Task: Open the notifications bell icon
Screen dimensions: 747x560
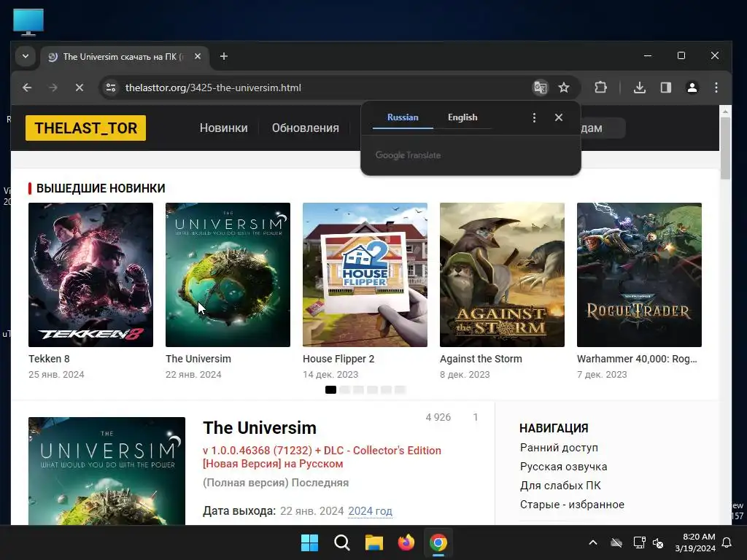Action: point(727,542)
